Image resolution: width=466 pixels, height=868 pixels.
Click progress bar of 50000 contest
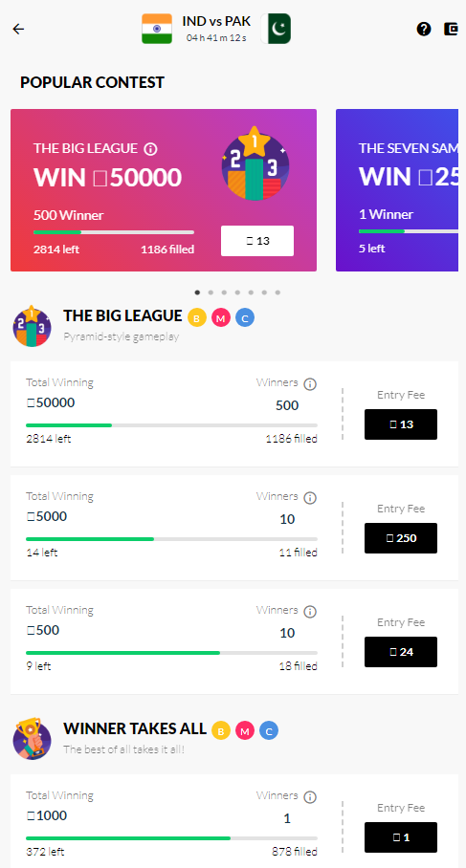[172, 425]
